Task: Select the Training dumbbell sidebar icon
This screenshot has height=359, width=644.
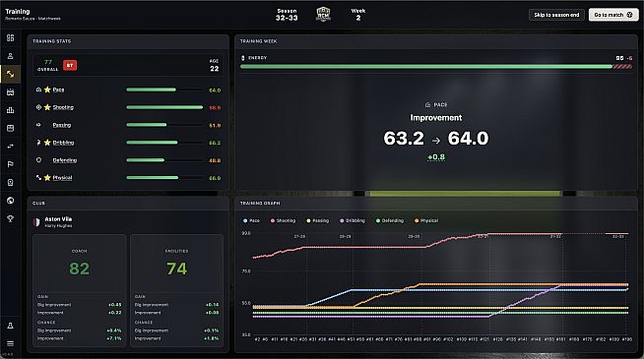Action: pyautogui.click(x=10, y=74)
